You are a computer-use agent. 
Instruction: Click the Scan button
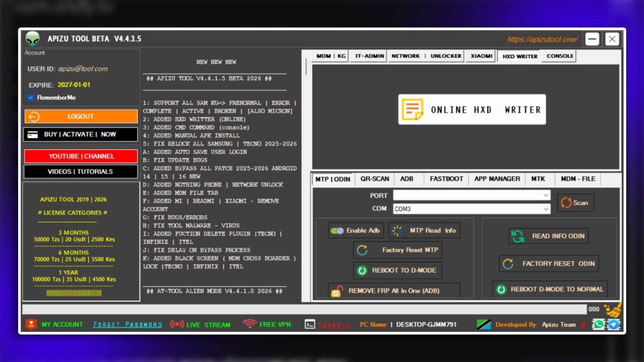click(x=576, y=202)
